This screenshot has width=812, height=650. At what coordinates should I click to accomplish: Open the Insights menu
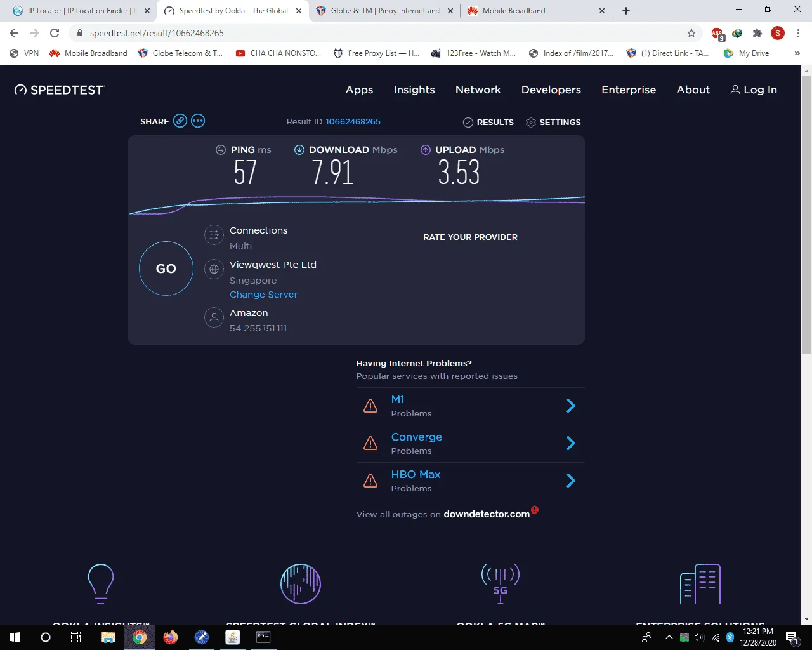coord(414,90)
